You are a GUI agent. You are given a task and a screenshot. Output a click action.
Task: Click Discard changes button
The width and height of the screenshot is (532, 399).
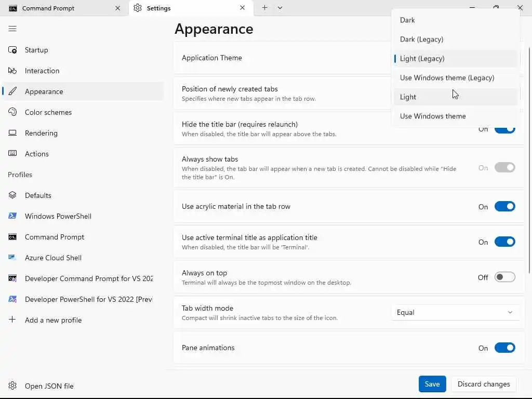[484, 384]
